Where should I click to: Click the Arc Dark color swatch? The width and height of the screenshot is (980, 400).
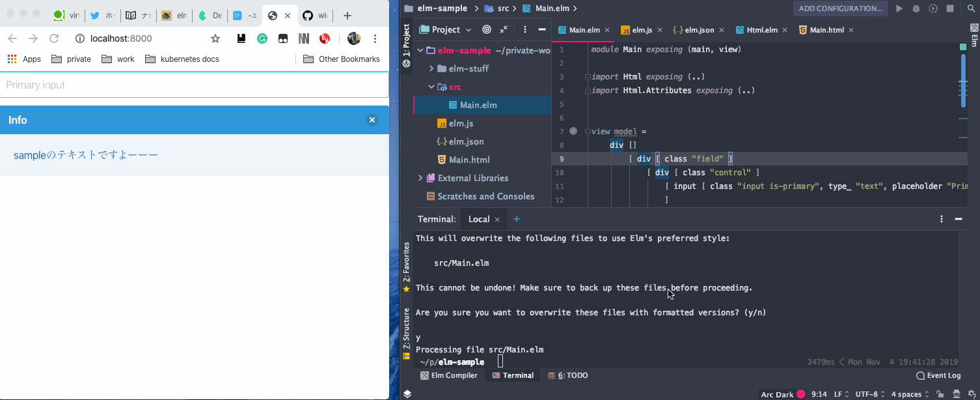(800, 393)
